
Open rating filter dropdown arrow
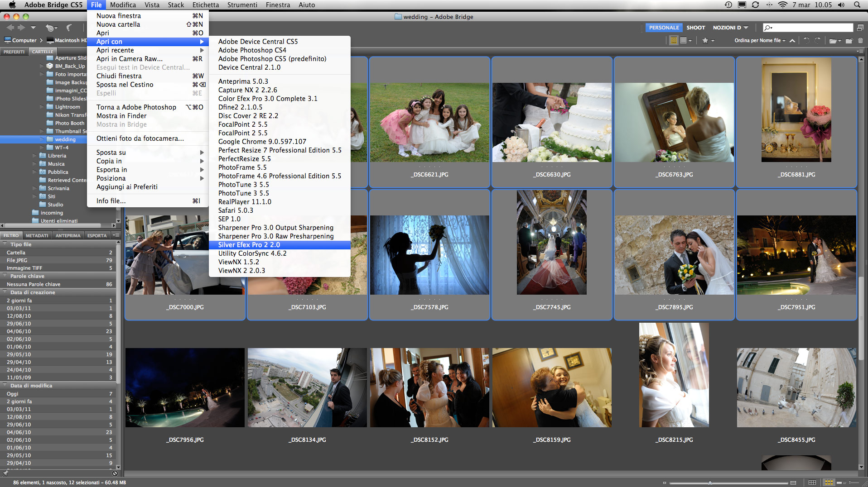tap(713, 41)
